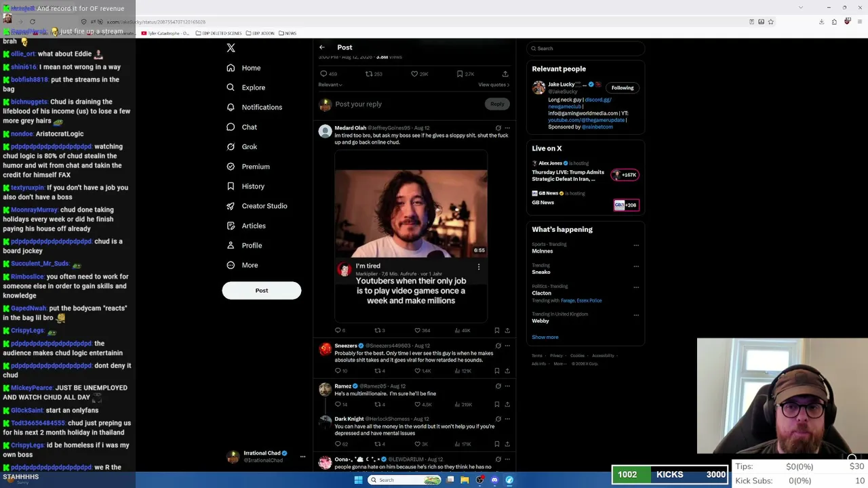Repost Medard Olah's reply
The height and width of the screenshot is (488, 868).
(x=378, y=331)
